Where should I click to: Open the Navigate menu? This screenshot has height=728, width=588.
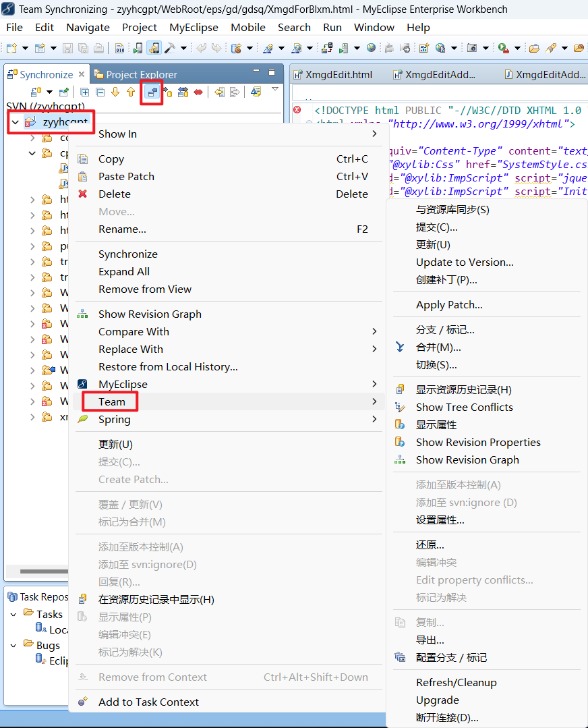point(88,28)
